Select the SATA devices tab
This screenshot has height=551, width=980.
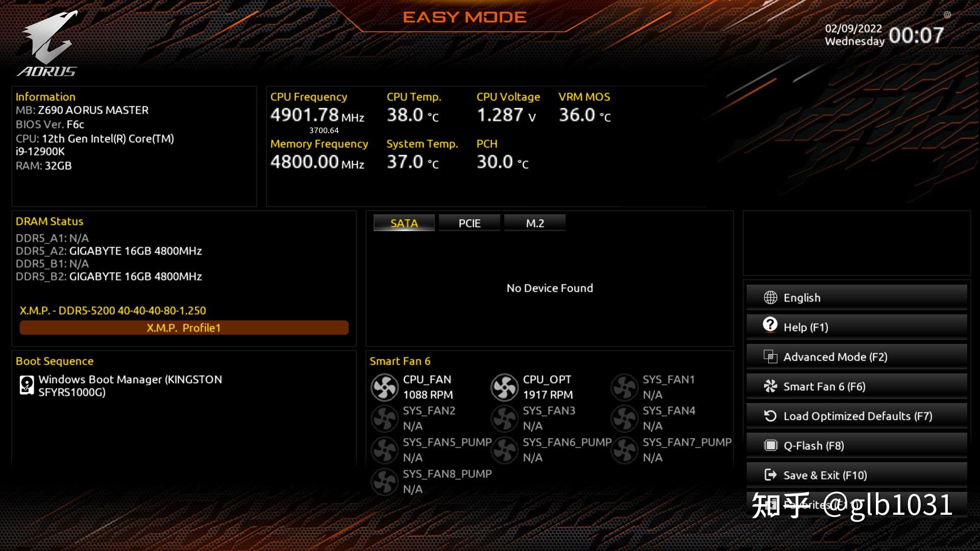pos(404,222)
